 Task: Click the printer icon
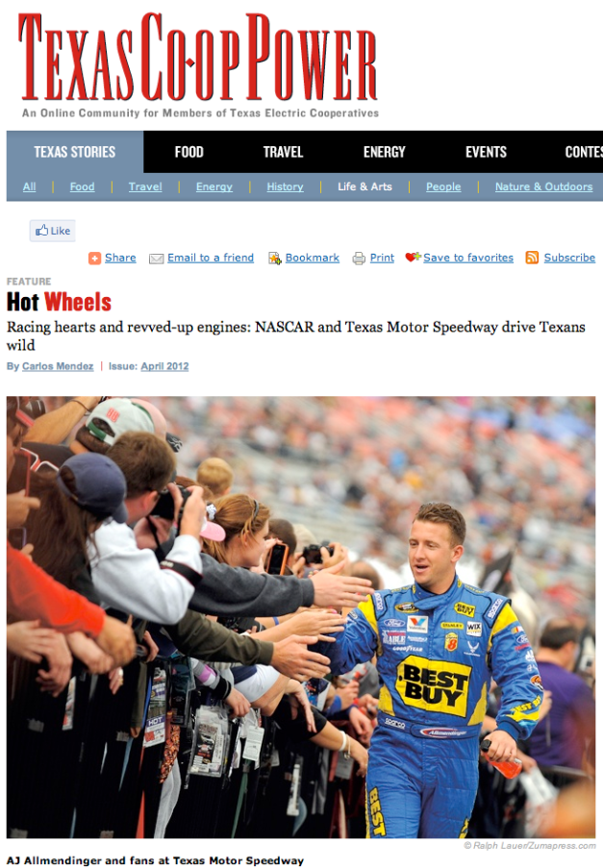(x=360, y=258)
